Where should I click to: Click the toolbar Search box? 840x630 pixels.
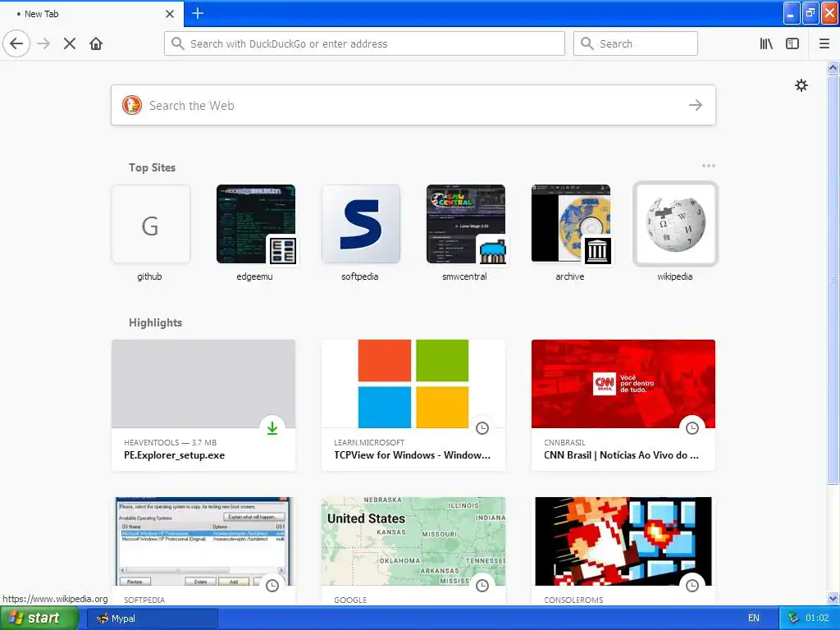pos(636,43)
